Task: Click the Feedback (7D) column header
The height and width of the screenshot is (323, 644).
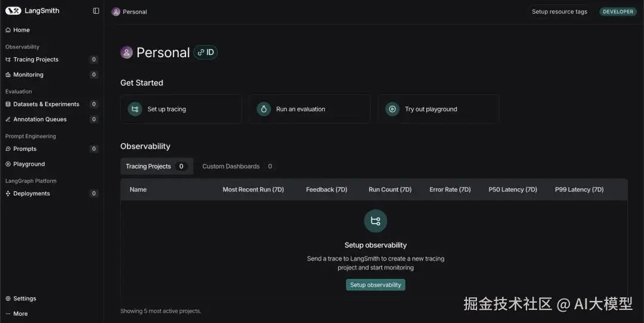Action: coord(327,190)
